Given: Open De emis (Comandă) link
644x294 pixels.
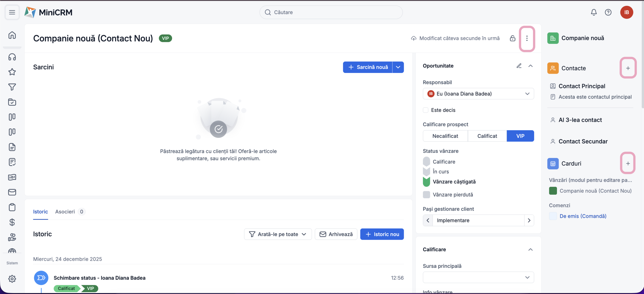Looking at the screenshot, I should (583, 216).
